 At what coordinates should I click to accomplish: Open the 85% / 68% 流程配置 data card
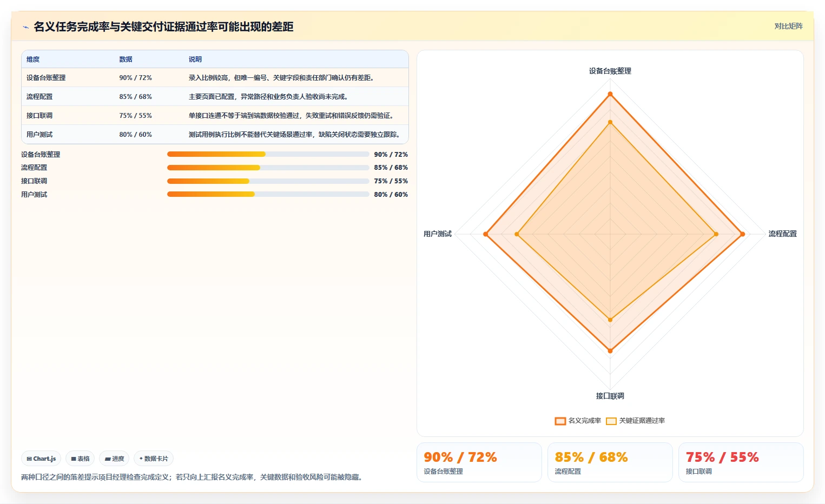coord(610,462)
